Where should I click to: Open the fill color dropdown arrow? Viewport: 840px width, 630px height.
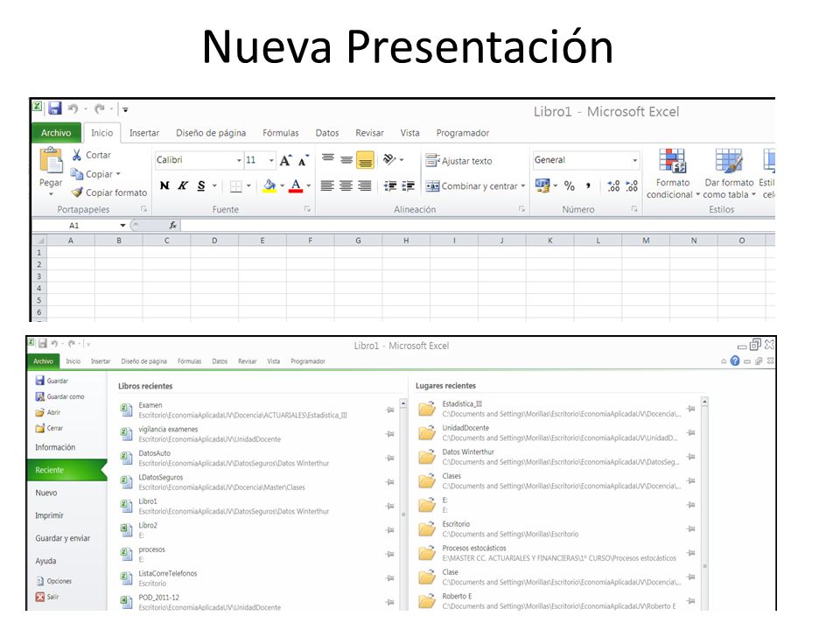pyautogui.click(x=282, y=185)
